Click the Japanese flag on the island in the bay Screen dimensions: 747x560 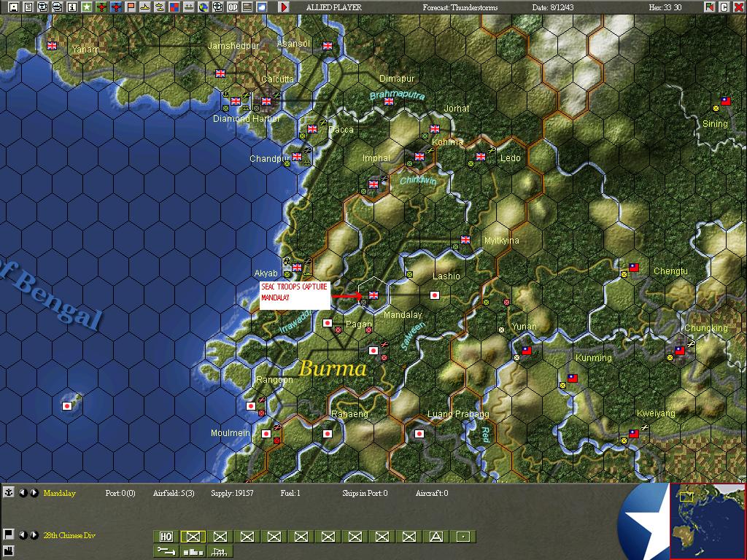67,405
